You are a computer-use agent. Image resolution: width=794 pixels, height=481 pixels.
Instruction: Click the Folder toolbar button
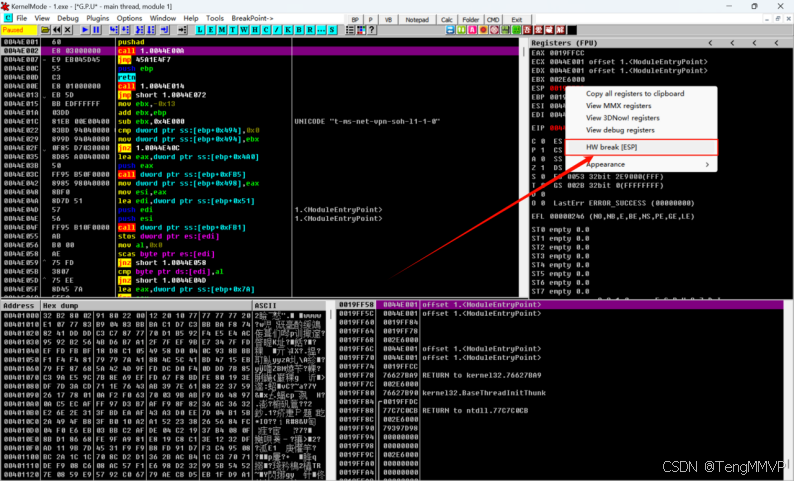pyautogui.click(x=471, y=20)
